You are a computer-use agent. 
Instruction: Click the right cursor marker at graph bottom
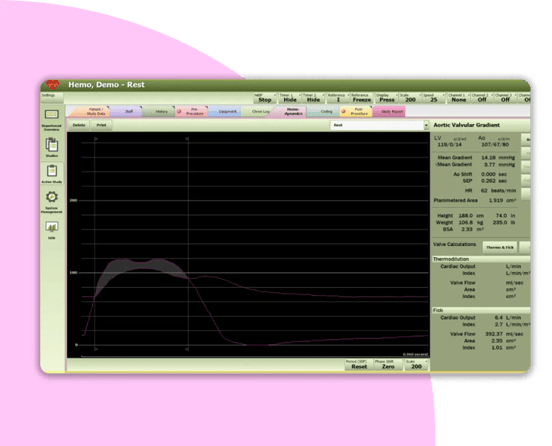(x=187, y=349)
